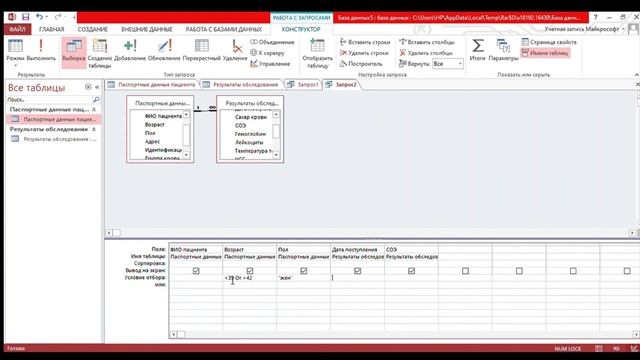Screen dimensions: 640x360
Task: Open the Режим dropdown arrow
Action: [15, 65]
